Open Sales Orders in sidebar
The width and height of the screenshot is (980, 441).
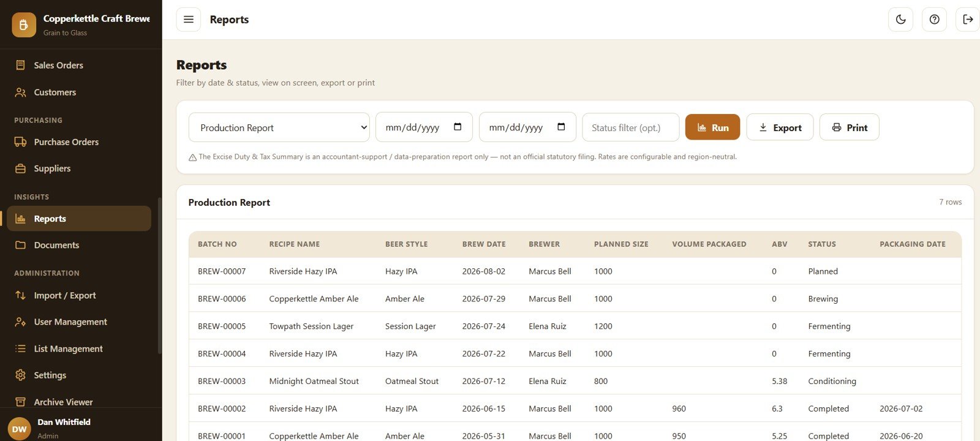(x=79, y=65)
